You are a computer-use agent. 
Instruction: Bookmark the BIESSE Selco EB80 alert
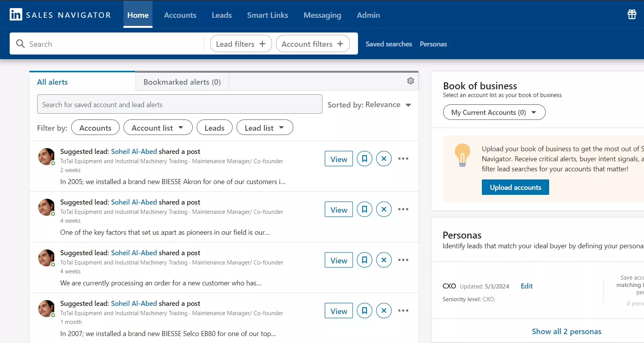(365, 311)
